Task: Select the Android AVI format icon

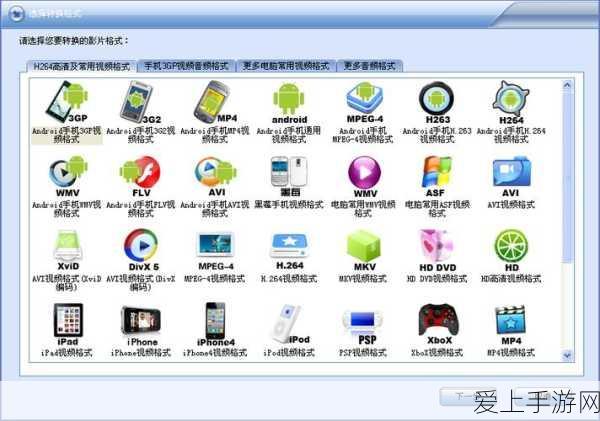Action: coord(215,176)
